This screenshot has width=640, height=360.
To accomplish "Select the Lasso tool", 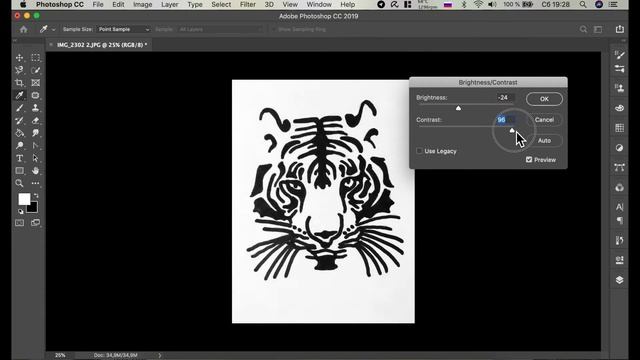I will click(x=19, y=70).
